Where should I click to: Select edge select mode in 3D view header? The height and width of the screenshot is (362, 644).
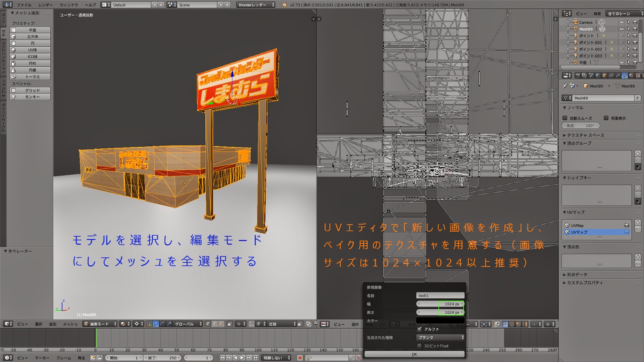[x=215, y=324]
